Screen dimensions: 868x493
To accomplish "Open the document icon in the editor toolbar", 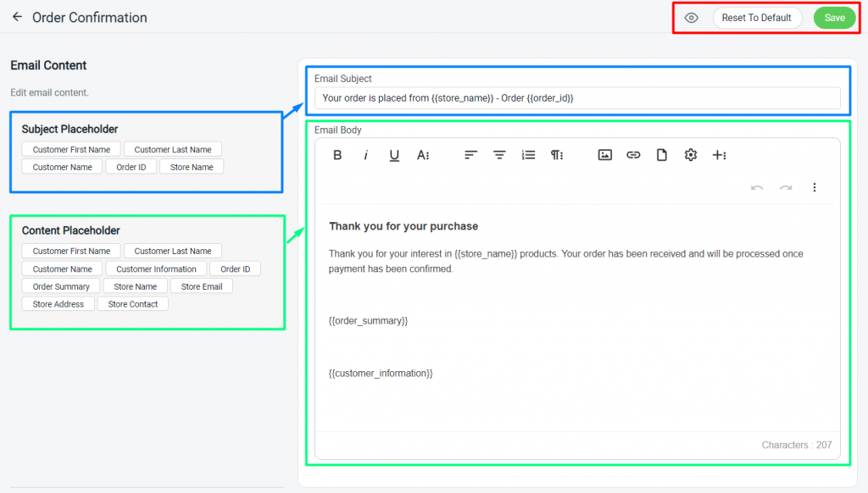I will (662, 155).
